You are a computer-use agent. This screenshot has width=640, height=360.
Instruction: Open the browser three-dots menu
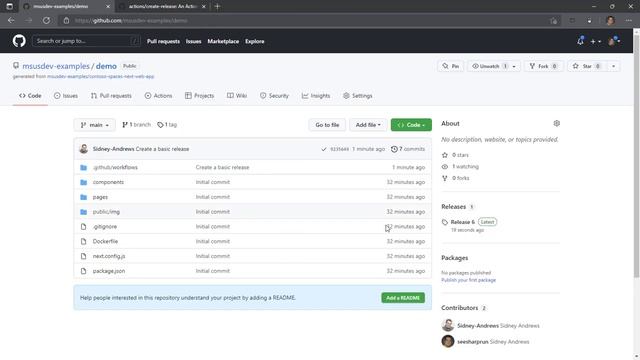[628, 20]
